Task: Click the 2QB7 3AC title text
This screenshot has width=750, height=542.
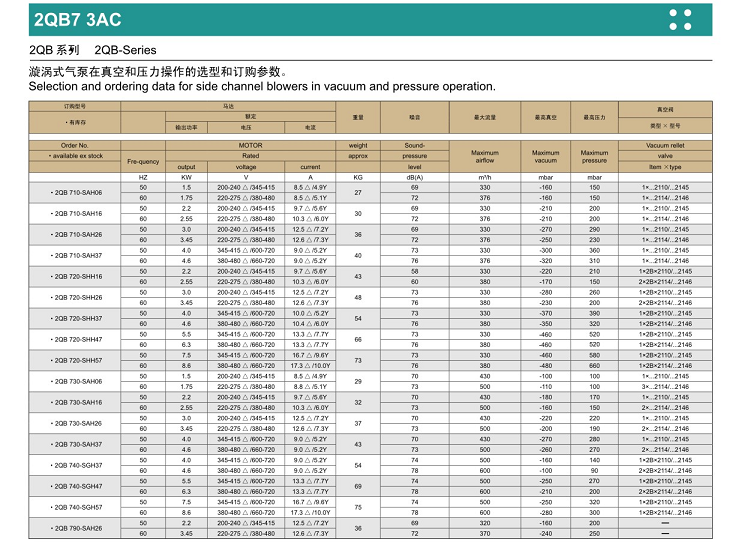Action: 65,19
